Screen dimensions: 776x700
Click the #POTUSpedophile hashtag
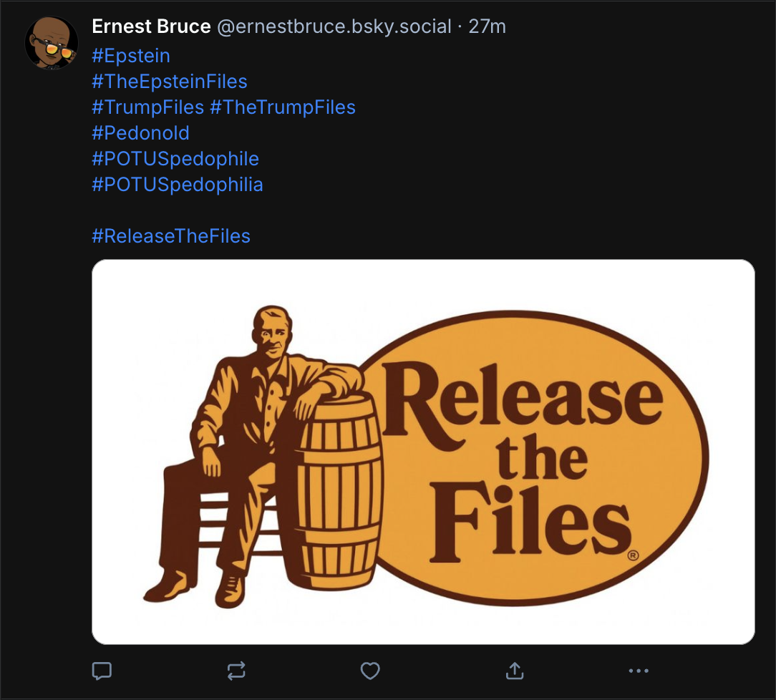click(175, 159)
